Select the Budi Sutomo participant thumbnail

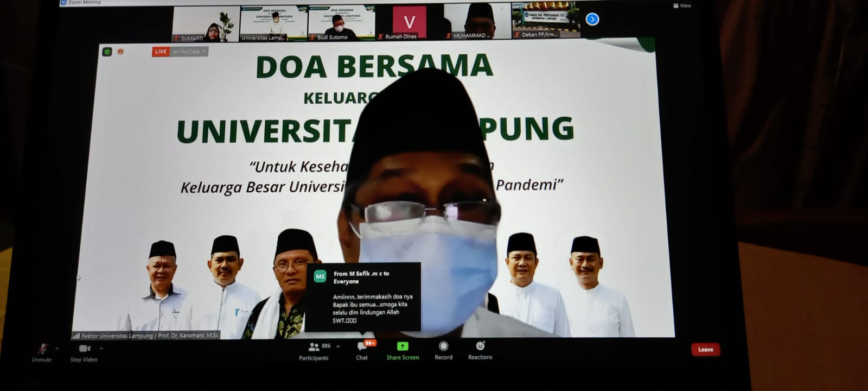point(342,23)
